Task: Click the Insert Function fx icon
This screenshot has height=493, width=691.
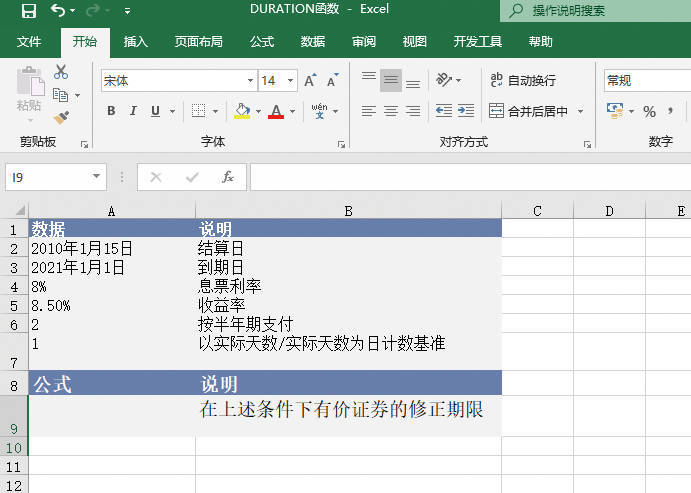Action: pos(228,177)
